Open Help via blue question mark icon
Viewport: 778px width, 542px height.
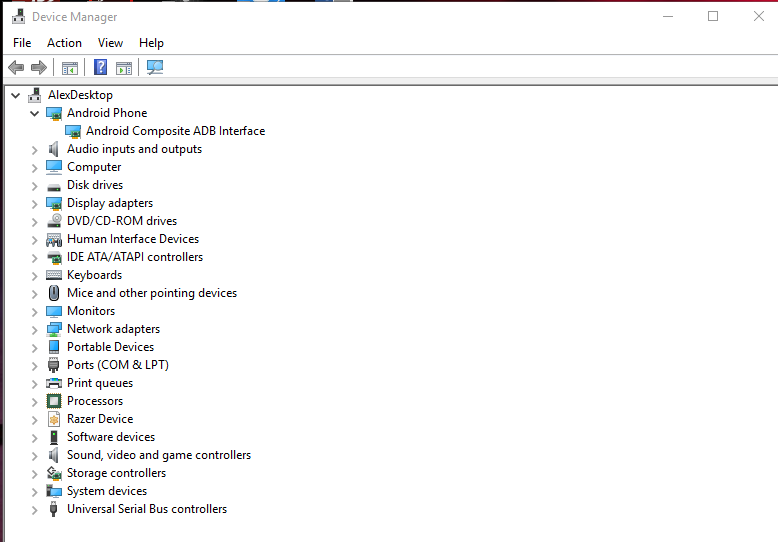100,68
